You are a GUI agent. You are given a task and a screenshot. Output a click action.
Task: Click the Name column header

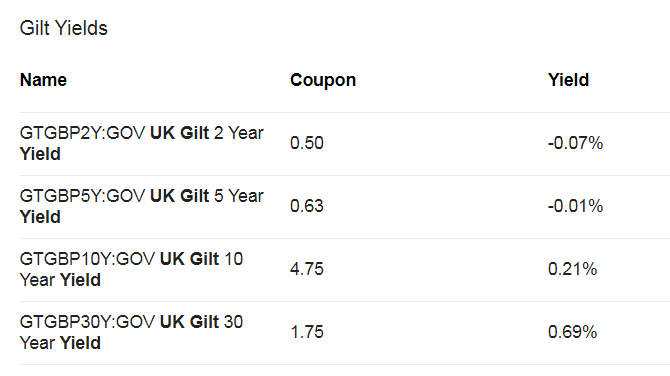[x=43, y=80]
